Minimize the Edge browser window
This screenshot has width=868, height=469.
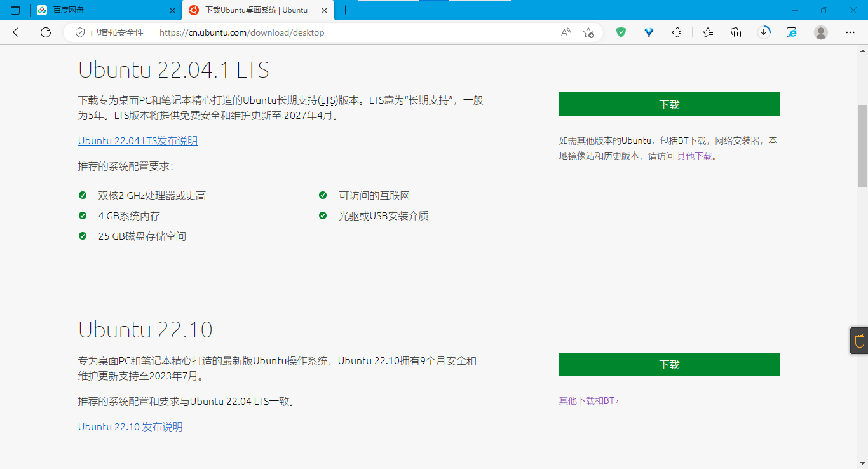(794, 10)
